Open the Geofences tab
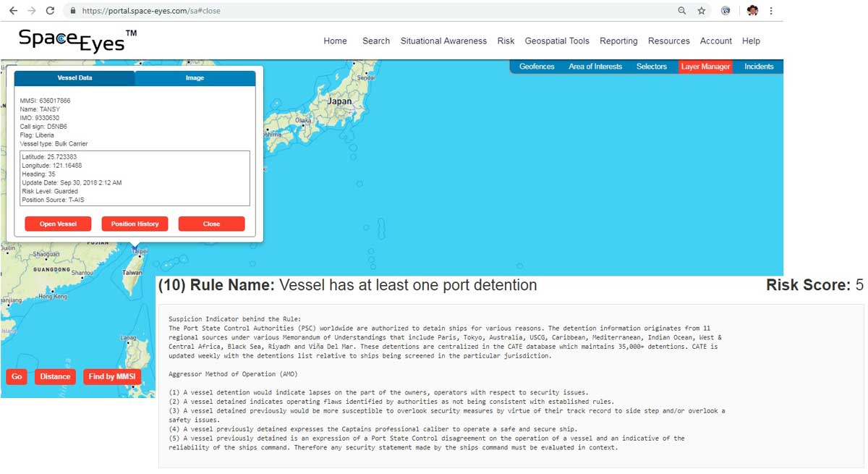 (537, 67)
